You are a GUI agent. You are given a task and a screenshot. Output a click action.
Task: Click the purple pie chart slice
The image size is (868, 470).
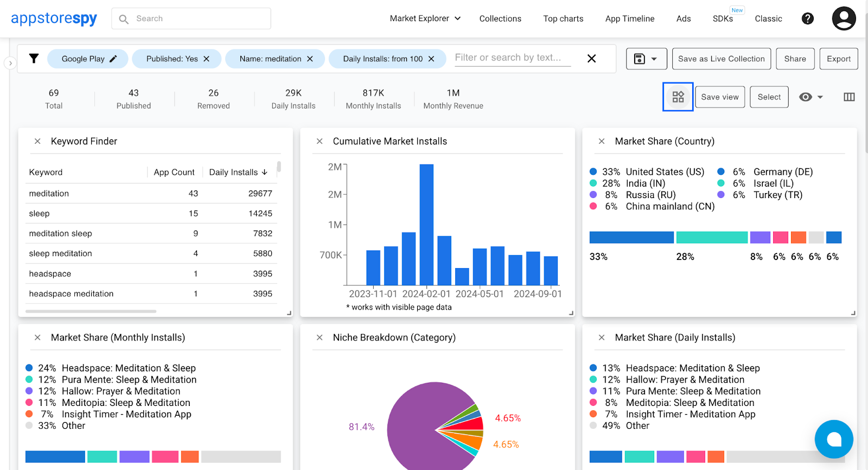pos(418,426)
